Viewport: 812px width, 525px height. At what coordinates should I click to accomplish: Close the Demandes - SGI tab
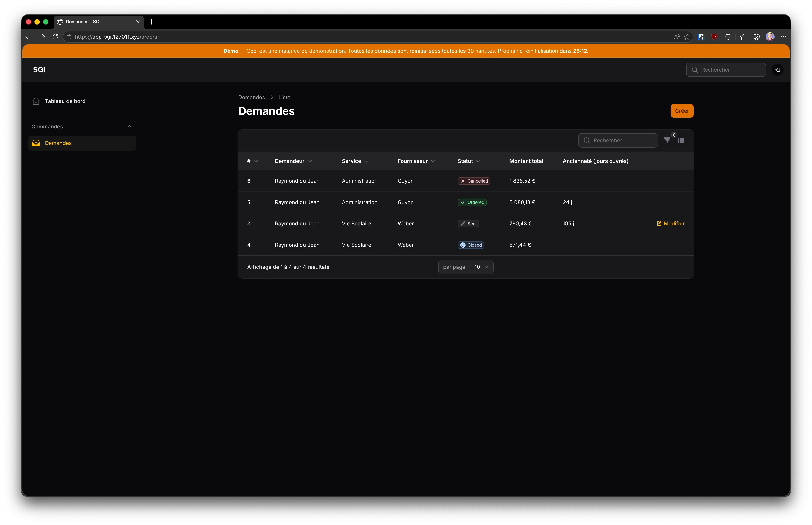pos(138,22)
